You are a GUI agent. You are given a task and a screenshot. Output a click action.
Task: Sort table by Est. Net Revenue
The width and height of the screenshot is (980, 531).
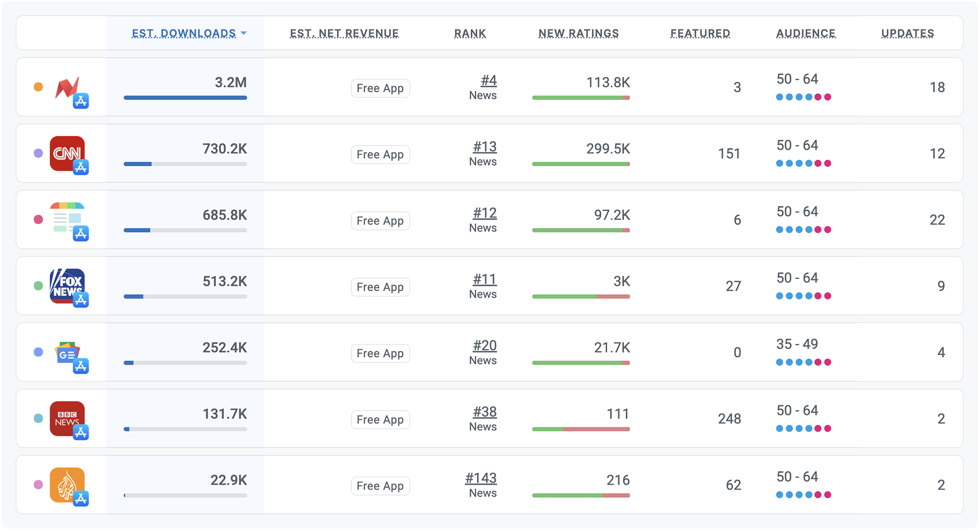coord(344,33)
